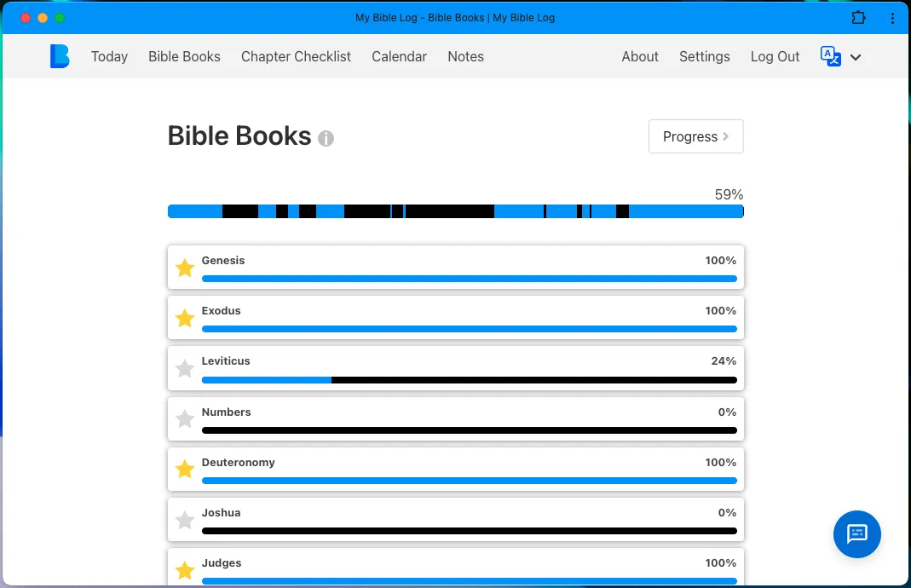The width and height of the screenshot is (911, 588).
Task: Open the browser extensions puzzle icon
Action: (858, 17)
